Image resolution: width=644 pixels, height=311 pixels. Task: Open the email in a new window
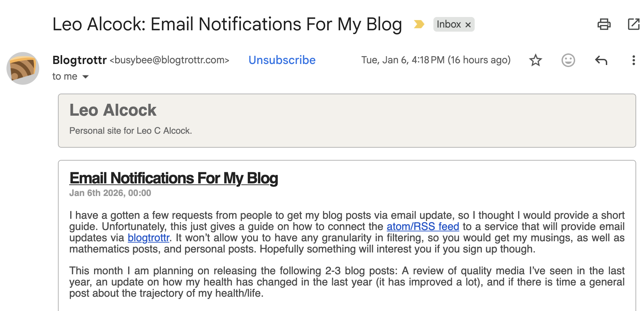click(633, 24)
